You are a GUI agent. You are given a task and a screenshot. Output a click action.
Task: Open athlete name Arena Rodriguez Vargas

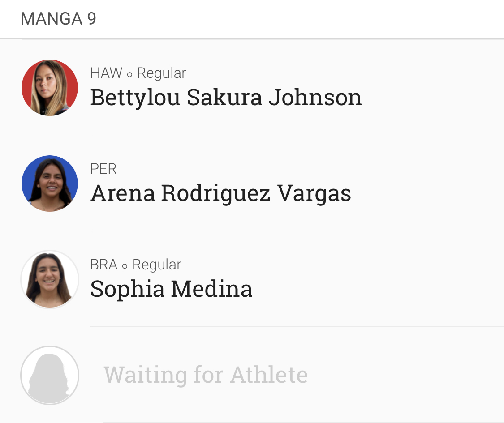(220, 194)
